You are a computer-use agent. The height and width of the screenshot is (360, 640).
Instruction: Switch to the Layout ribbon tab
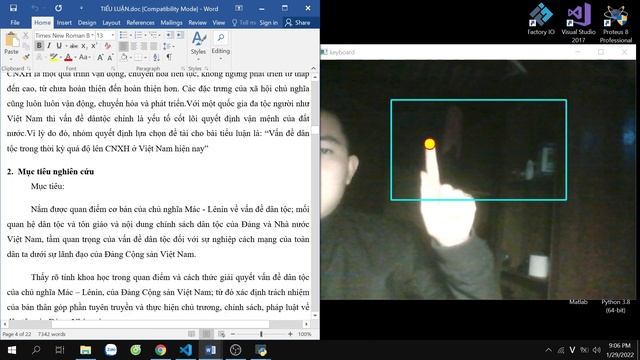tap(111, 22)
